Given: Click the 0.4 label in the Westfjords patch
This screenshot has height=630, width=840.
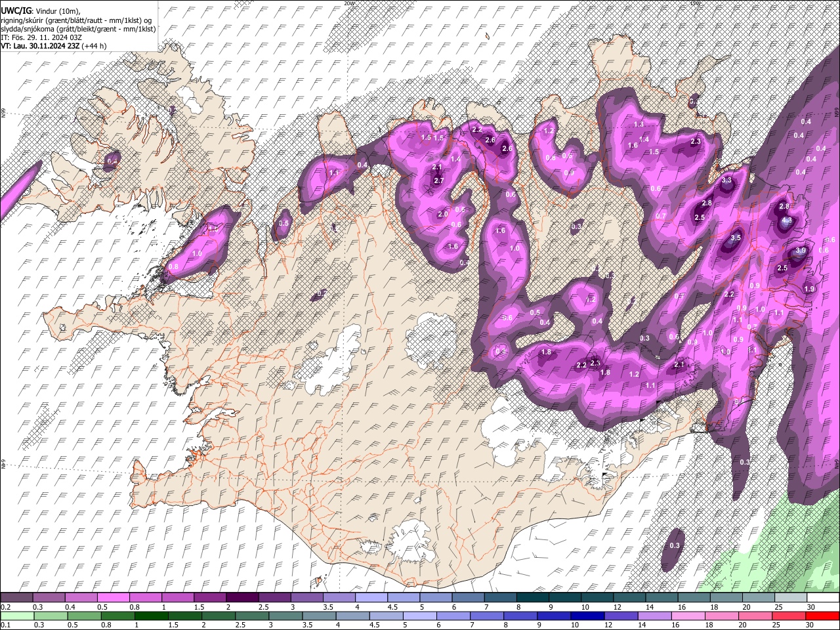Looking at the screenshot, I should point(113,160).
